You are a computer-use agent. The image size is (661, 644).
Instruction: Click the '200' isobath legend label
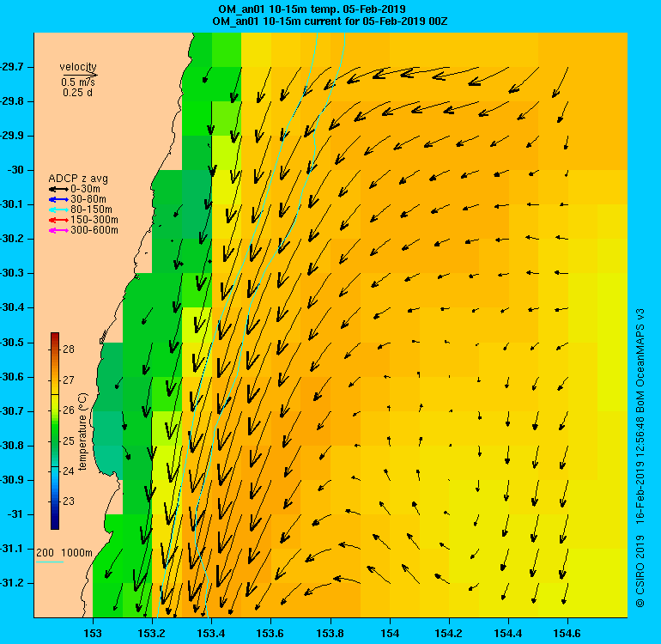(45, 553)
